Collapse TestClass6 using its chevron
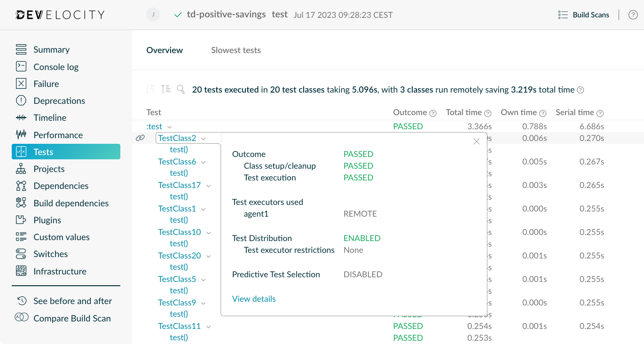Viewport: 644px width, 344px height. coord(204,162)
